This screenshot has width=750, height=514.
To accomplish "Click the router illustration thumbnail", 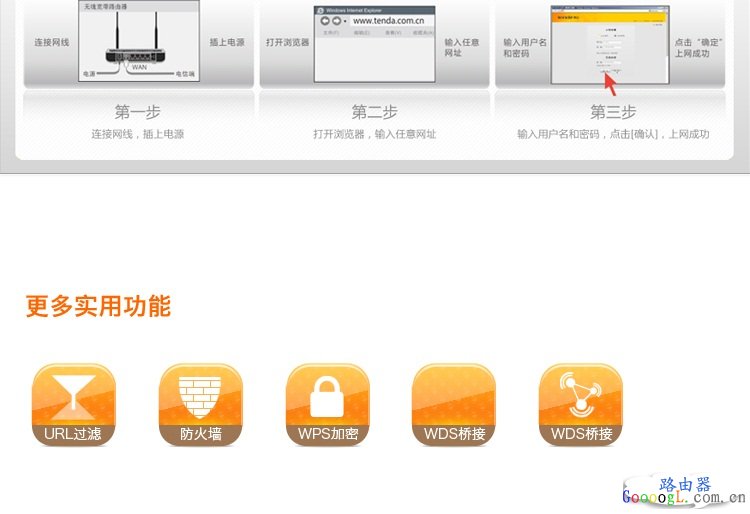I will (x=138, y=42).
